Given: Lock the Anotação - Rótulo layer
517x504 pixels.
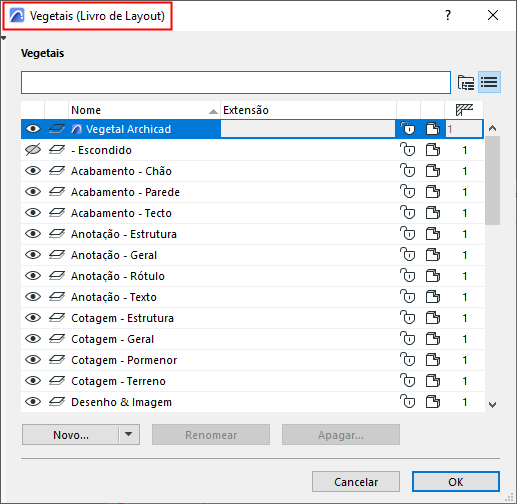Looking at the screenshot, I should [x=408, y=276].
